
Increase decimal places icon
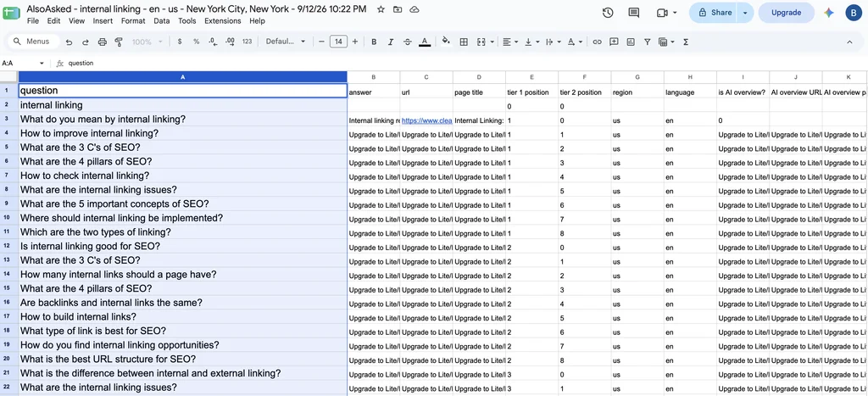(x=231, y=42)
